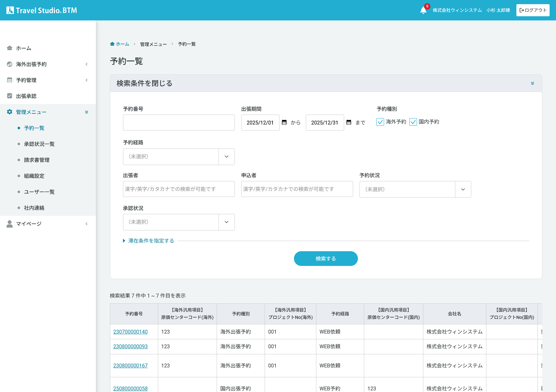The width and height of the screenshot is (556, 392).
Task: Click the calendar icon beside 予約管理
Action: click(10, 80)
